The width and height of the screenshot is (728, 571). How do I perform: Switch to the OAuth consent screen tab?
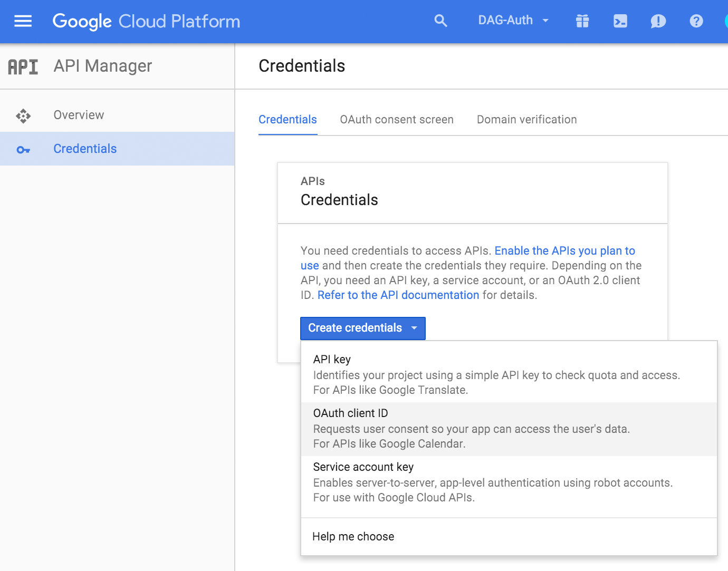point(397,120)
